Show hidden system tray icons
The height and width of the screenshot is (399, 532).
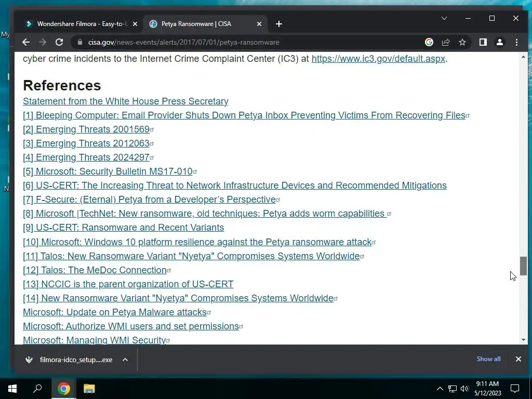point(440,389)
